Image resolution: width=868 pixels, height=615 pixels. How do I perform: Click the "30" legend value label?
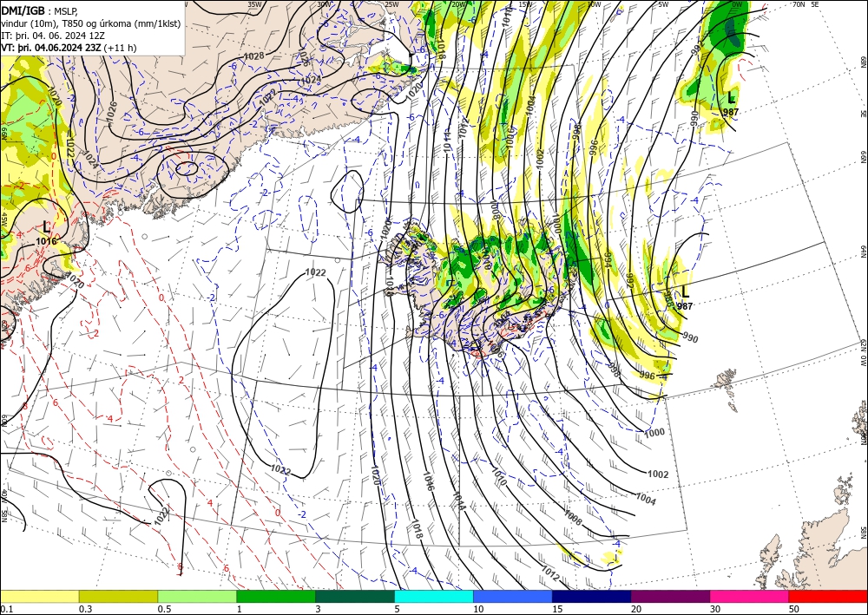(x=716, y=609)
